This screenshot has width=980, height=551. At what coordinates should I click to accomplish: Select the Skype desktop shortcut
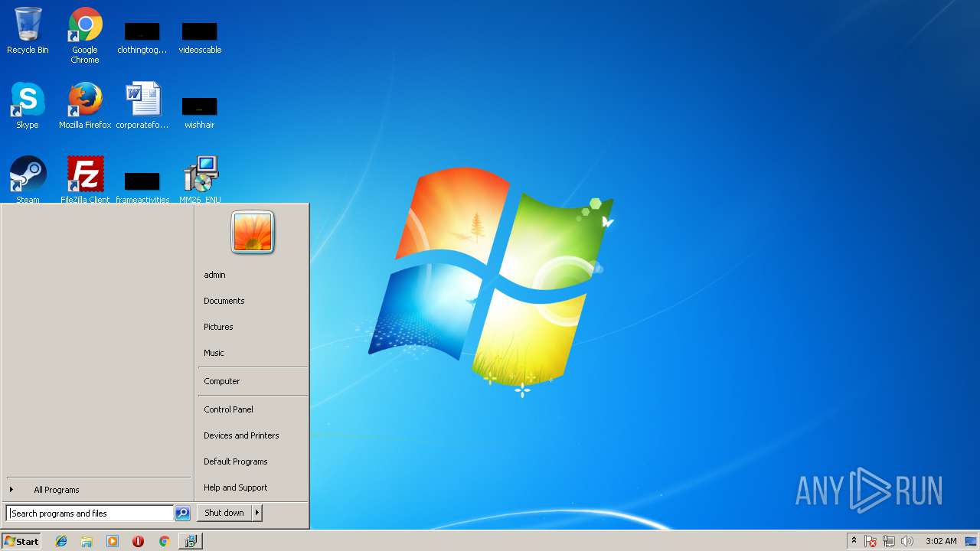[x=28, y=106]
